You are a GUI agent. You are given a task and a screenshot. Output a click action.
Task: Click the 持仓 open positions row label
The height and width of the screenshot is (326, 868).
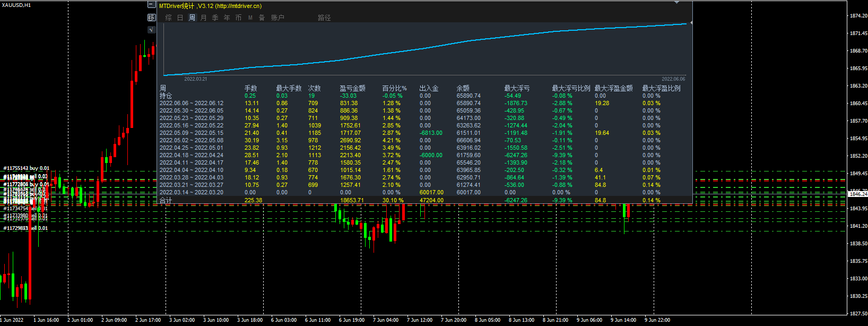click(166, 96)
